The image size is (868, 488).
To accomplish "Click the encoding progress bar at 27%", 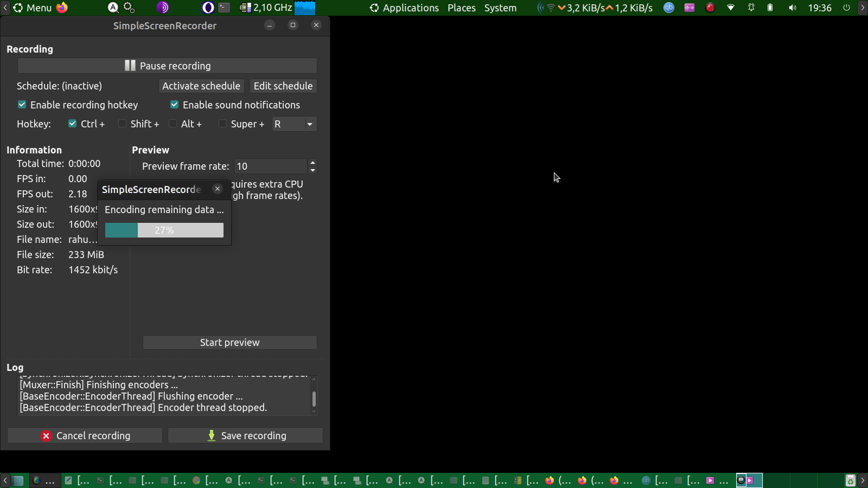I will pyautogui.click(x=164, y=230).
